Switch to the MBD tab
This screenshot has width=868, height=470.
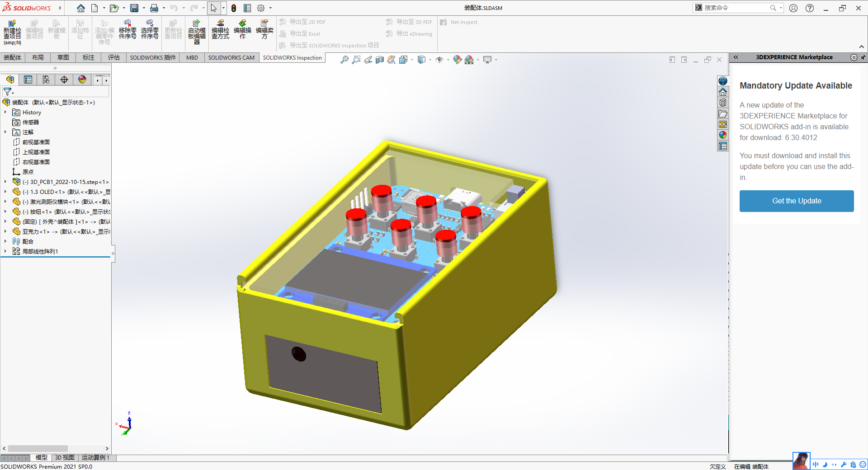[192, 57]
